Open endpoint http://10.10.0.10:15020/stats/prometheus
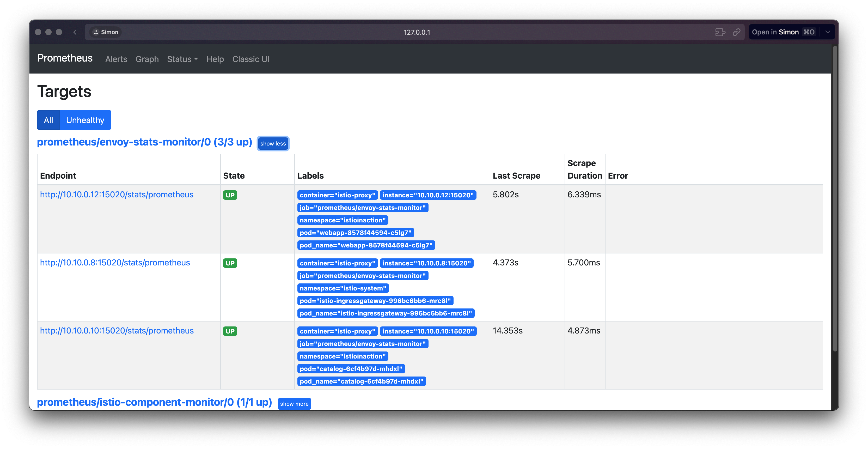 [117, 331]
